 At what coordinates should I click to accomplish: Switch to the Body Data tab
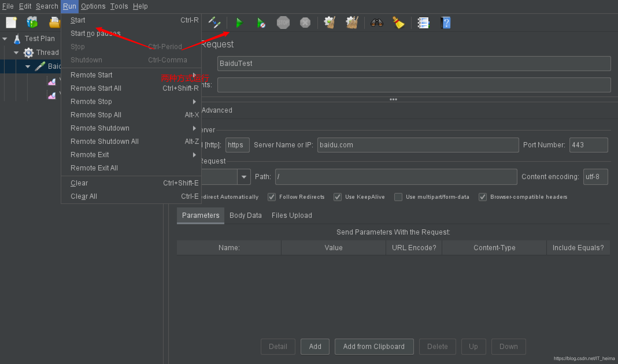tap(245, 216)
